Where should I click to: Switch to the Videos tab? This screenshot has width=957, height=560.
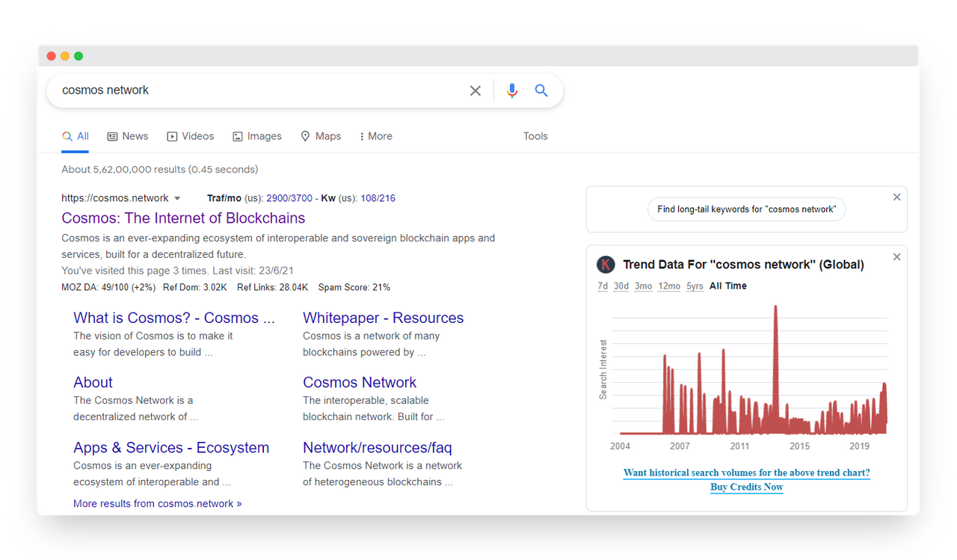191,136
